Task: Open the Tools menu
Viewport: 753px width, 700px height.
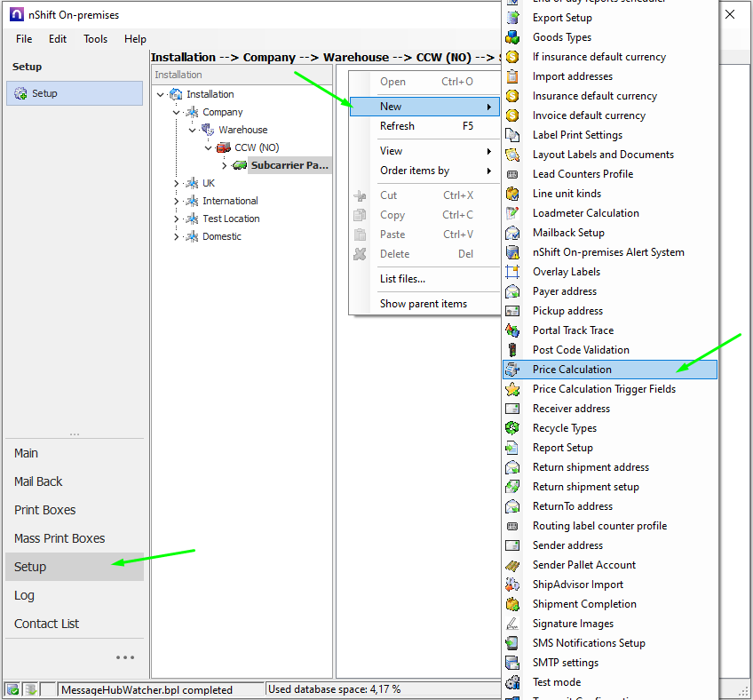Action: click(x=96, y=39)
